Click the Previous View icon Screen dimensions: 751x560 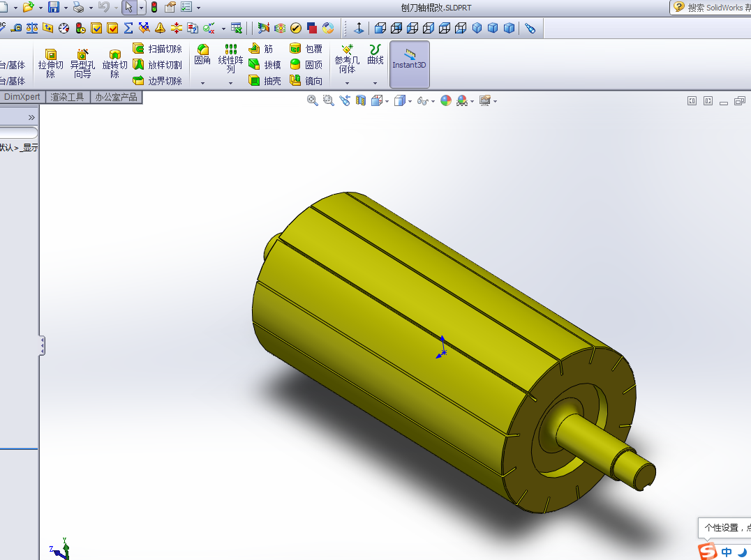(x=345, y=100)
